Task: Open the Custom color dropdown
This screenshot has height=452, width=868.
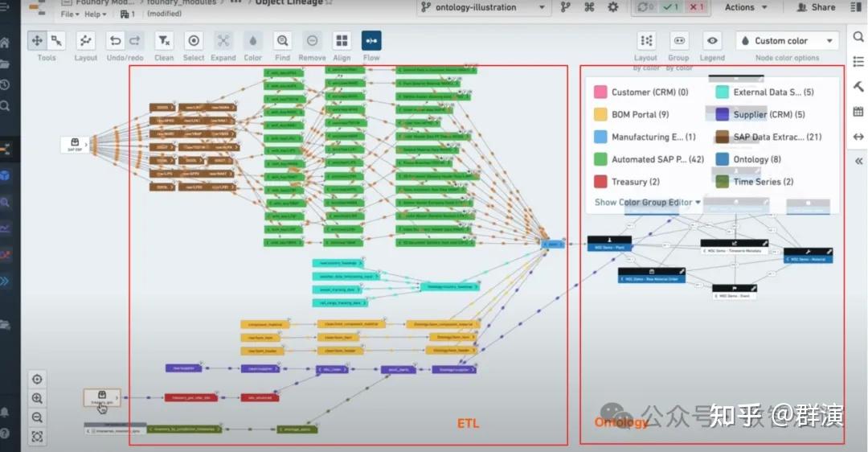Action: (x=787, y=40)
